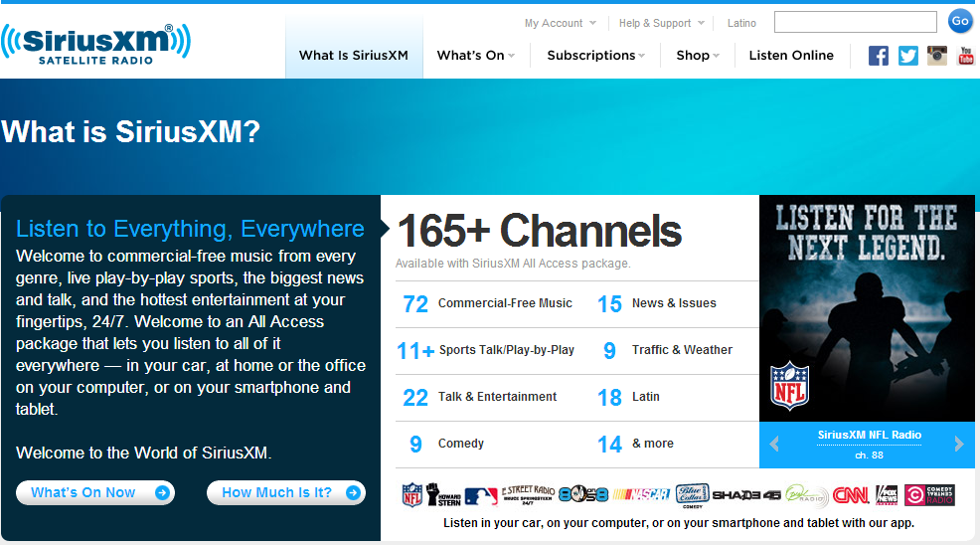
Task: Click the Listen for the Next Legend banner
Action: pyautogui.click(x=867, y=308)
